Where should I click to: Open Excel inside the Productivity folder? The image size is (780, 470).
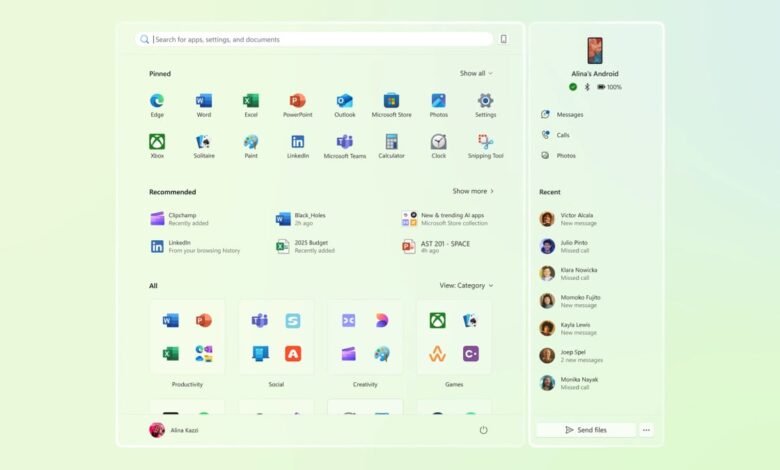coord(170,354)
